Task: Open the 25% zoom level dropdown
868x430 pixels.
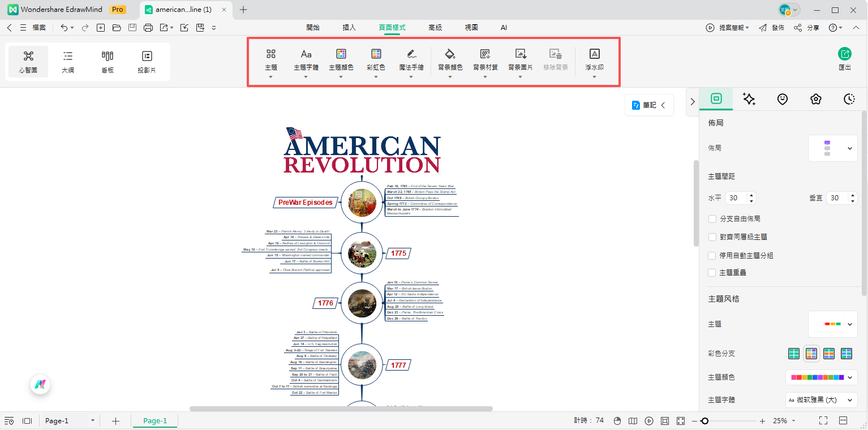Action: tap(785, 421)
